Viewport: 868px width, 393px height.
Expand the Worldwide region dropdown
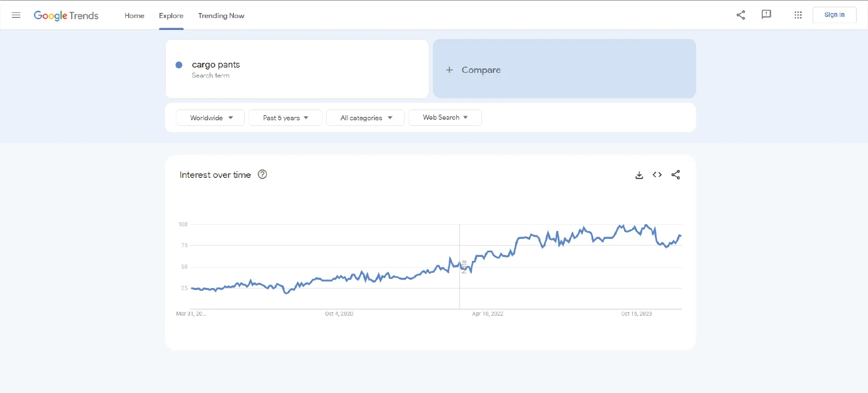pos(210,117)
